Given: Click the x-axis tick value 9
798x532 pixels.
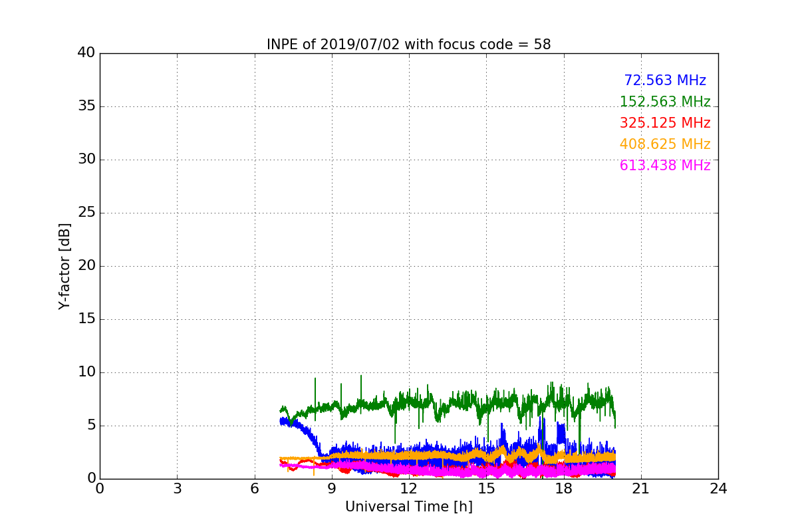Looking at the screenshot, I should coord(332,489).
